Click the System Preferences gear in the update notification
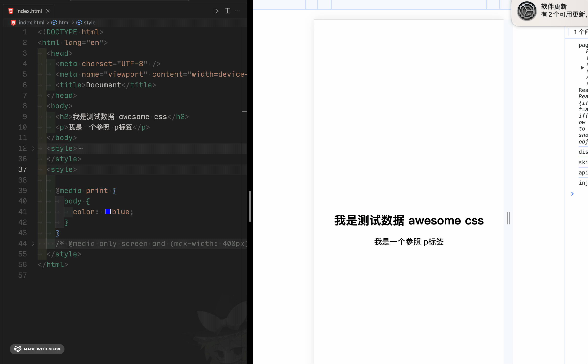 click(526, 11)
